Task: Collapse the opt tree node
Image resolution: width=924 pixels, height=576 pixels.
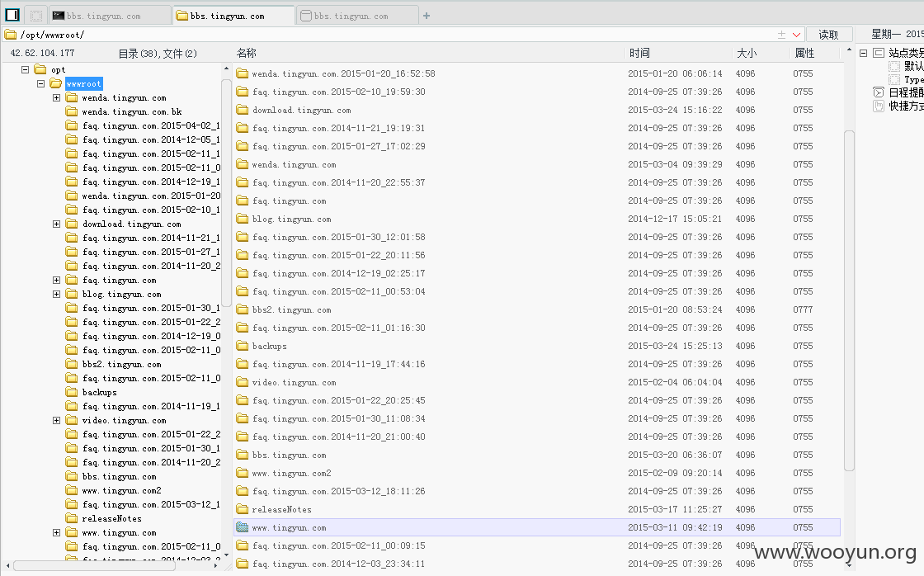Action: 26,69
